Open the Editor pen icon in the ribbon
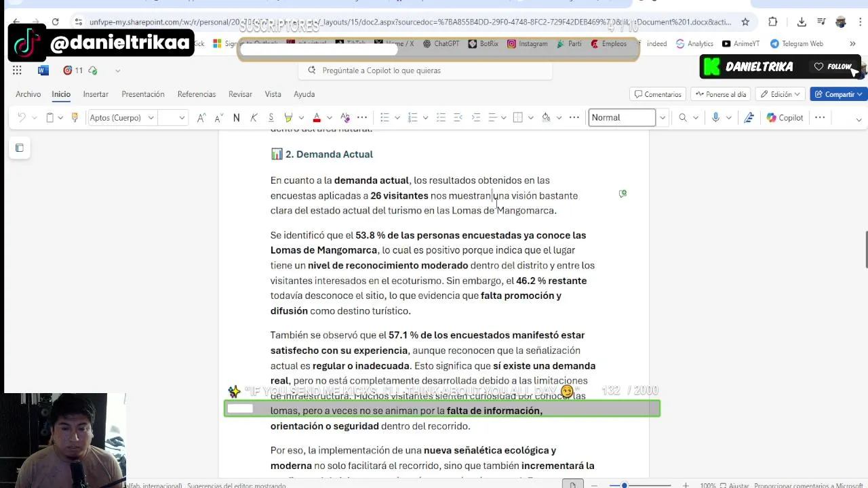Image resolution: width=868 pixels, height=488 pixels. (x=749, y=118)
